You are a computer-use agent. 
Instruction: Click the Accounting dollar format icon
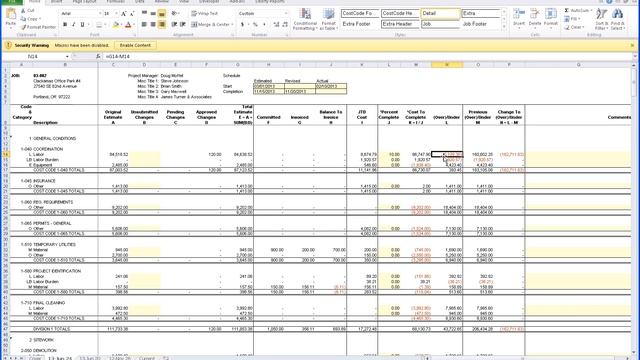(x=242, y=25)
